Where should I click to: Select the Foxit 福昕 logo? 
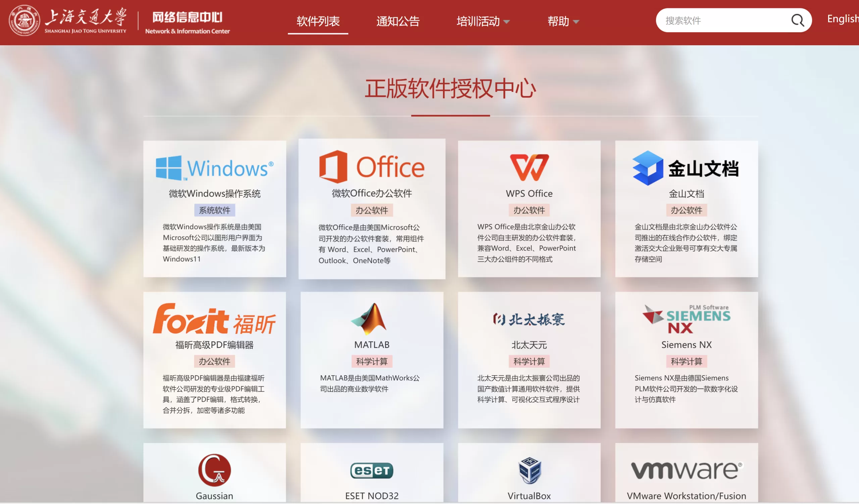click(x=214, y=319)
